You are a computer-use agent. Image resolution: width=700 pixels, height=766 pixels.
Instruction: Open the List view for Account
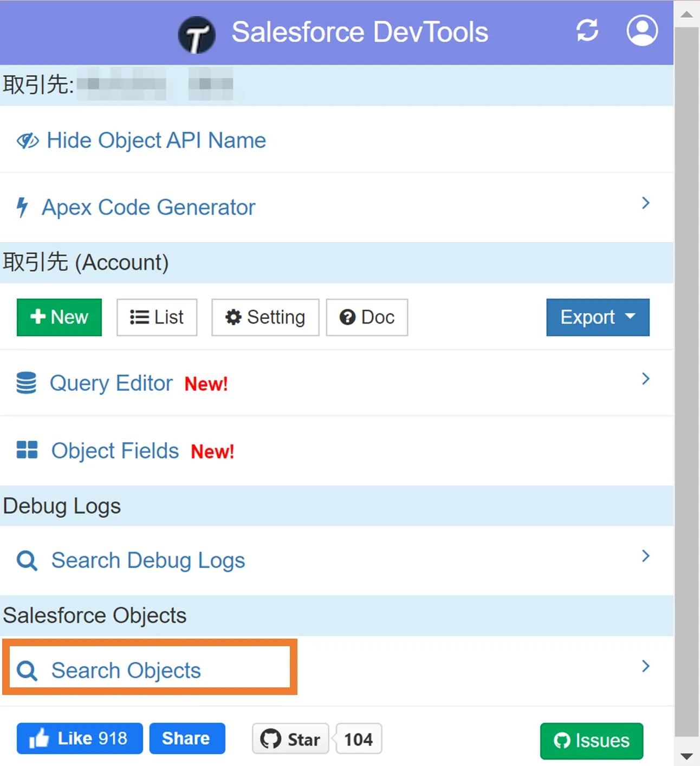157,318
